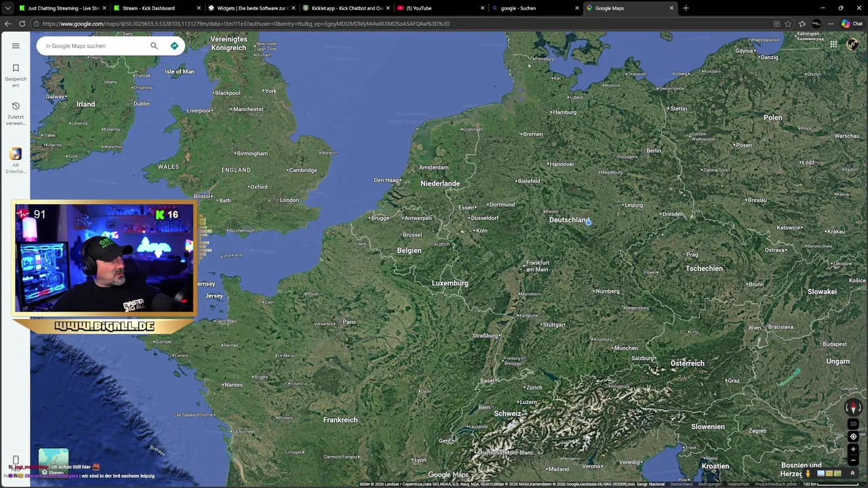Click the Zagreb city label
This screenshot has width=868, height=488.
click(757, 430)
